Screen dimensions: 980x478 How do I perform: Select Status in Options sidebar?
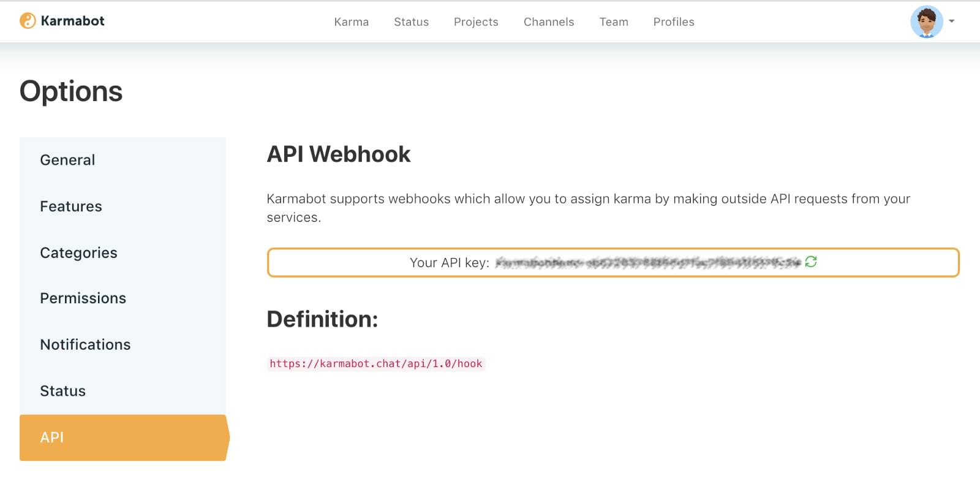[123, 391]
